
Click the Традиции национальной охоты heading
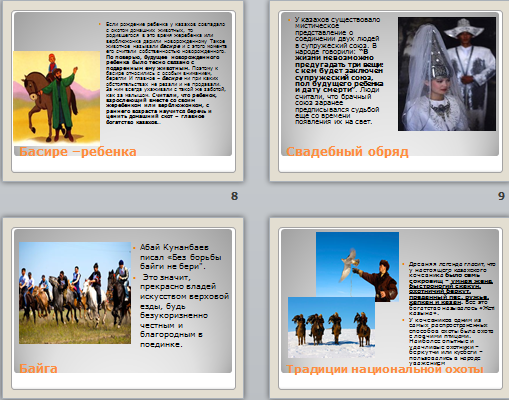[x=385, y=369]
